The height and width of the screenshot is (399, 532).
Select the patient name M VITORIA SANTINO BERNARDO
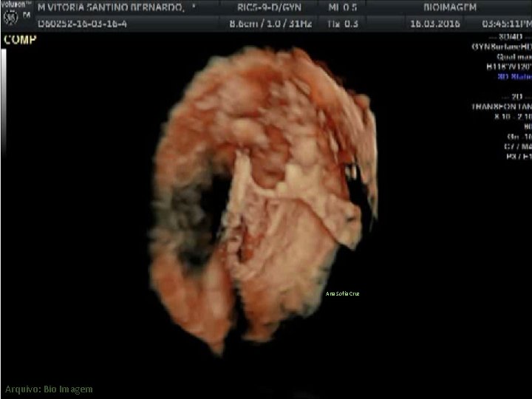[x=111, y=7]
